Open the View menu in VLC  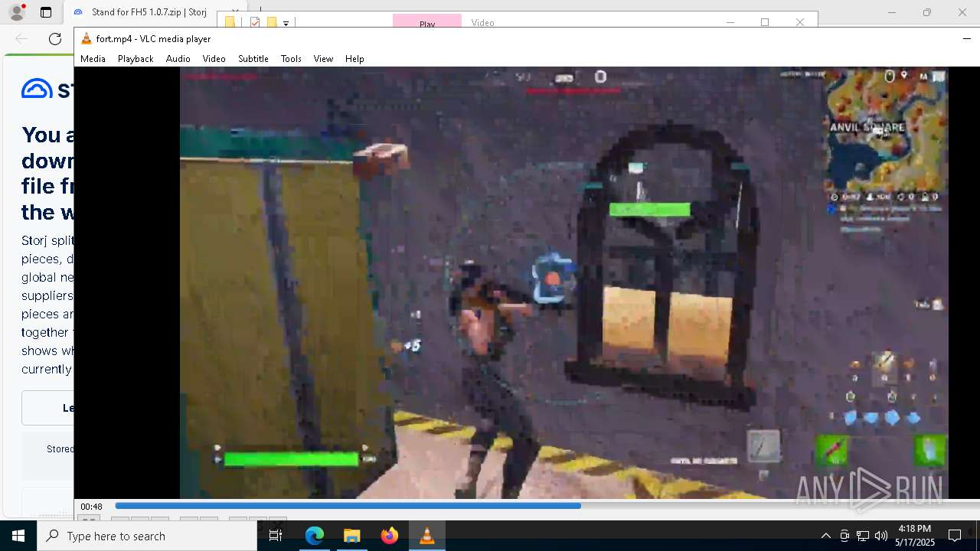click(323, 58)
